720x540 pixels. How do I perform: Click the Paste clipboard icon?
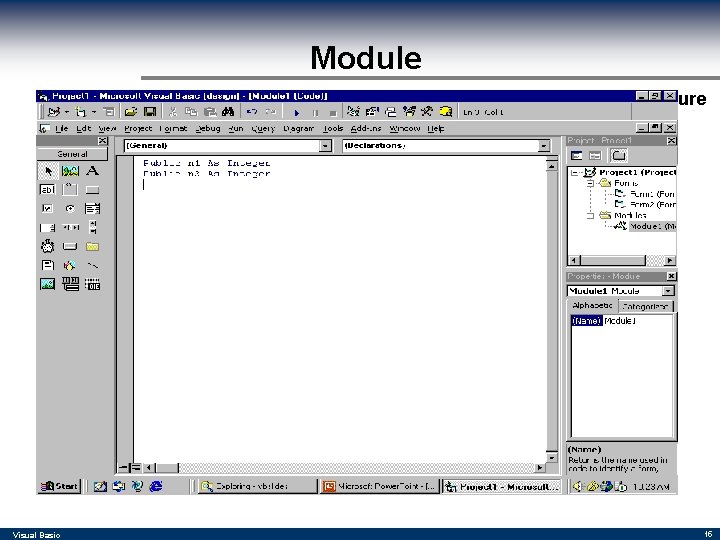click(x=210, y=112)
